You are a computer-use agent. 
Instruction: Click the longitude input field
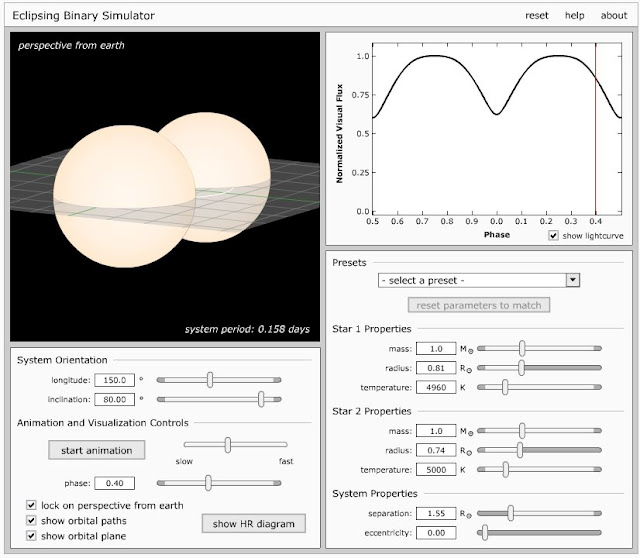114,380
